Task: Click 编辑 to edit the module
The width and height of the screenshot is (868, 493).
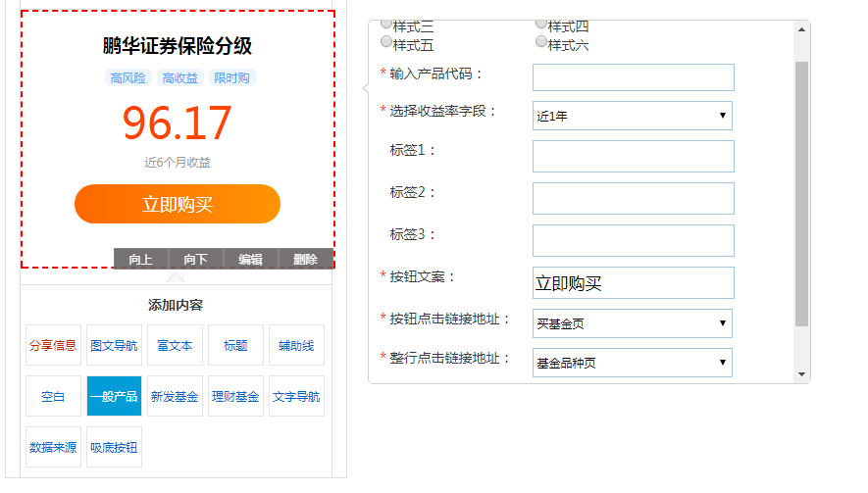Action: [251, 259]
